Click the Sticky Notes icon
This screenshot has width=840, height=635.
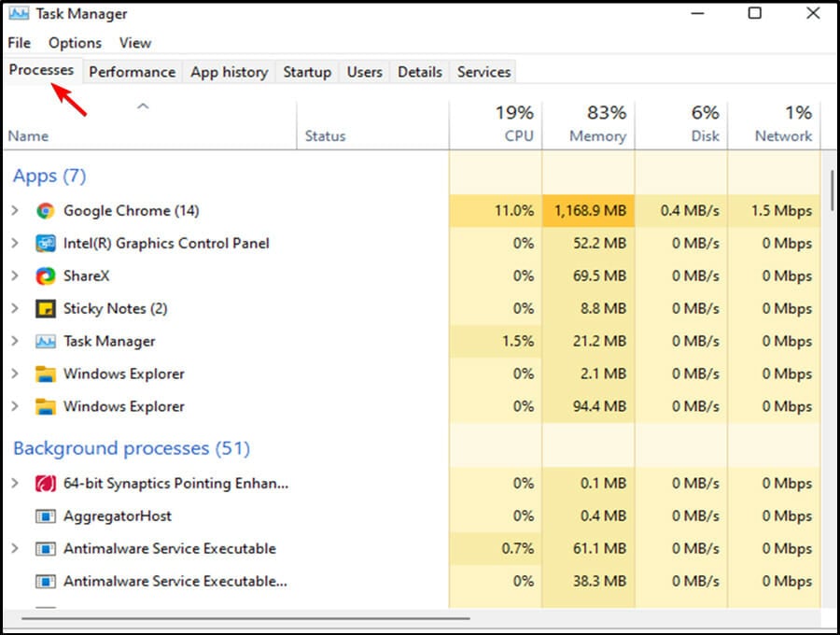click(45, 309)
